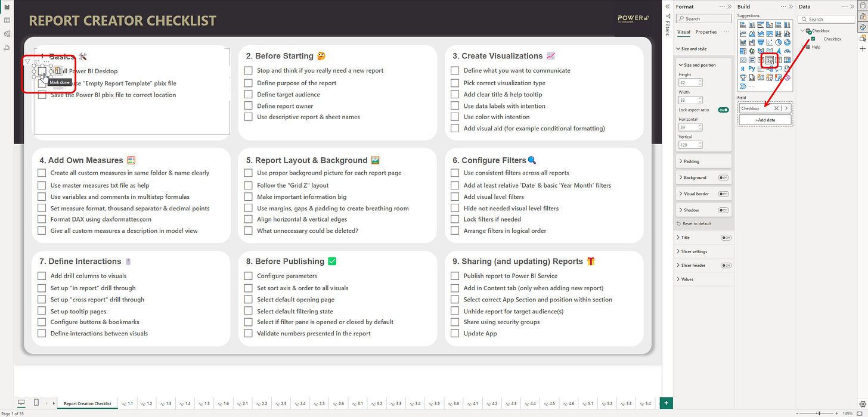Select the Line chart visual
The image size is (868, 417).
743,34
